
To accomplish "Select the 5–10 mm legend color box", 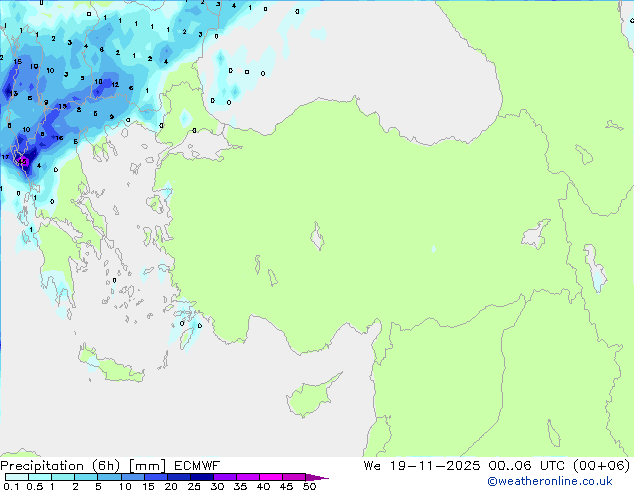I will pyautogui.click(x=109, y=477).
